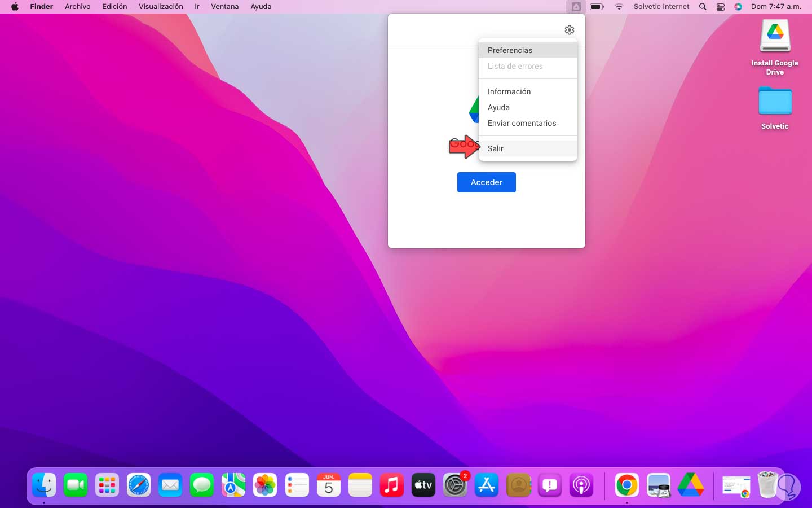Click the blue Acceder button
Viewport: 812px width, 508px height.
pyautogui.click(x=487, y=182)
